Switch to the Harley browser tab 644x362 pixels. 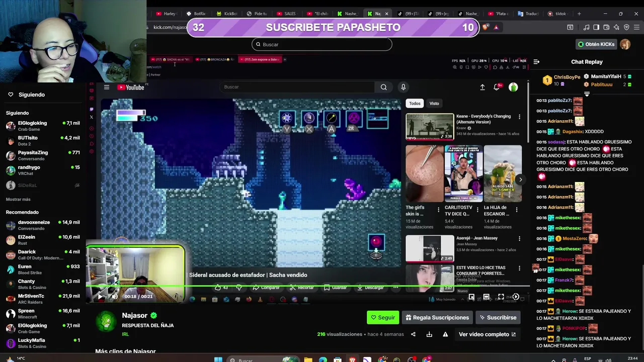point(166,14)
